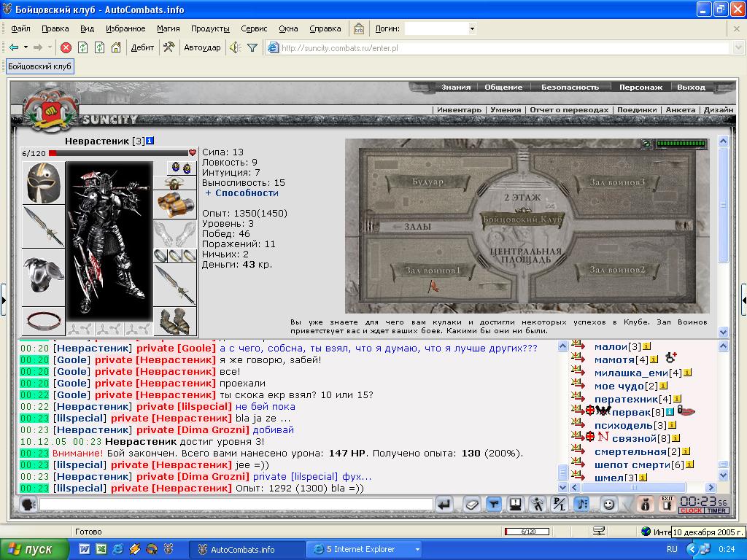Screen dimensions: 747x560
Task: Click the brb house icon next to Логин
Action: click(359, 28)
